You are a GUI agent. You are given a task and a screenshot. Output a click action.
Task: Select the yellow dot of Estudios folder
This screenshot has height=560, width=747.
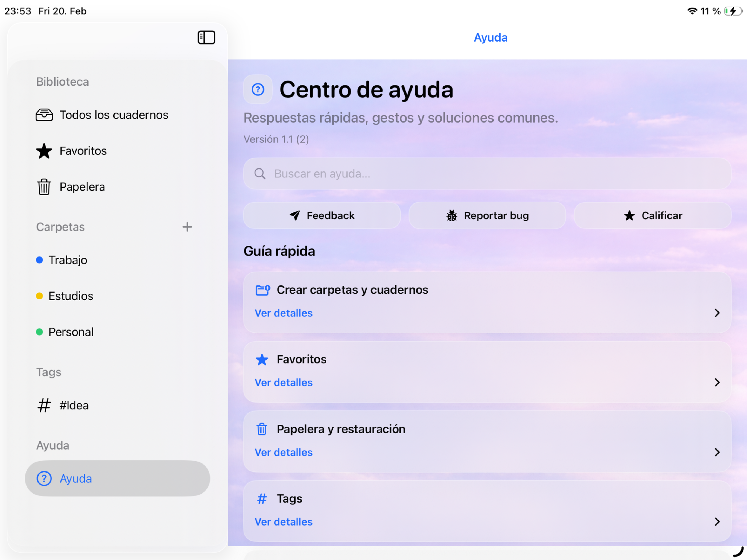(x=40, y=296)
